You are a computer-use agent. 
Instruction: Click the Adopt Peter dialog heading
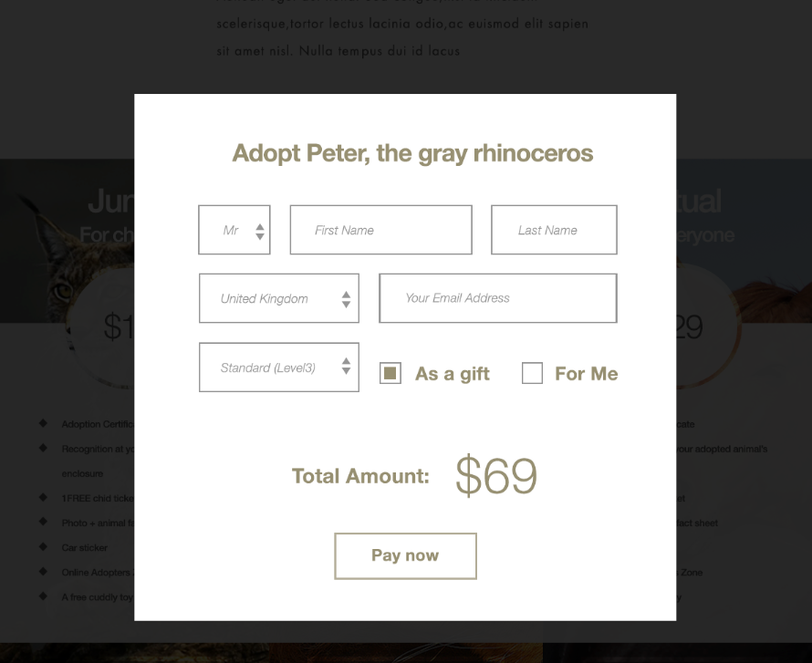[x=412, y=152]
